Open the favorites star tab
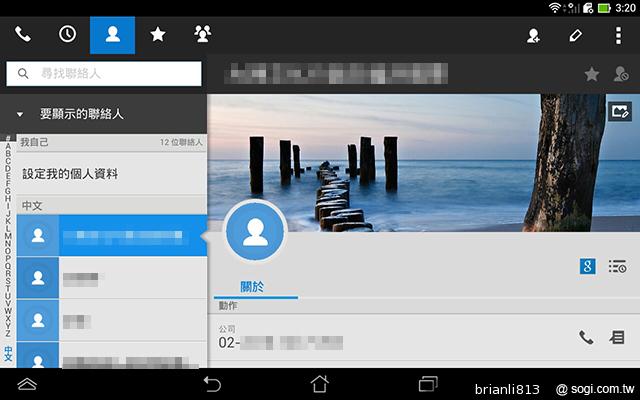The image size is (640, 400). point(157,35)
